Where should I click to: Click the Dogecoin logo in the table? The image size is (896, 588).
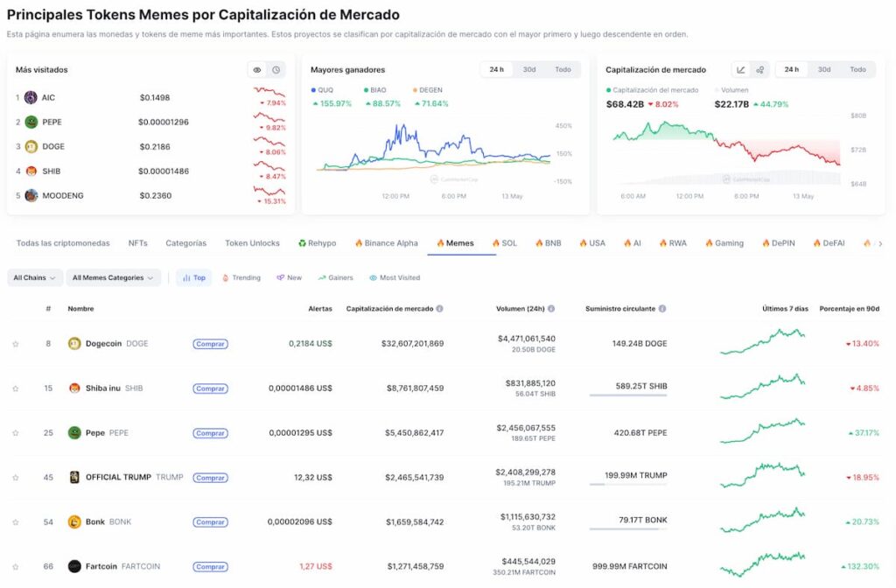[74, 343]
